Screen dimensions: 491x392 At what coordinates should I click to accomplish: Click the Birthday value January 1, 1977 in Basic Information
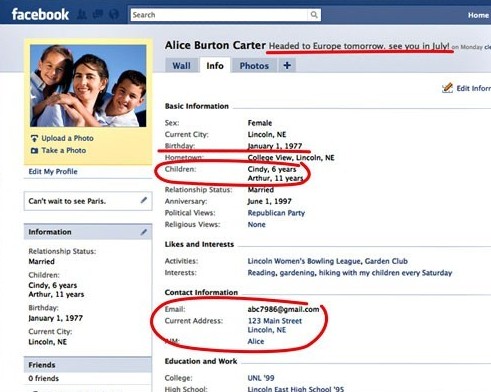click(275, 146)
